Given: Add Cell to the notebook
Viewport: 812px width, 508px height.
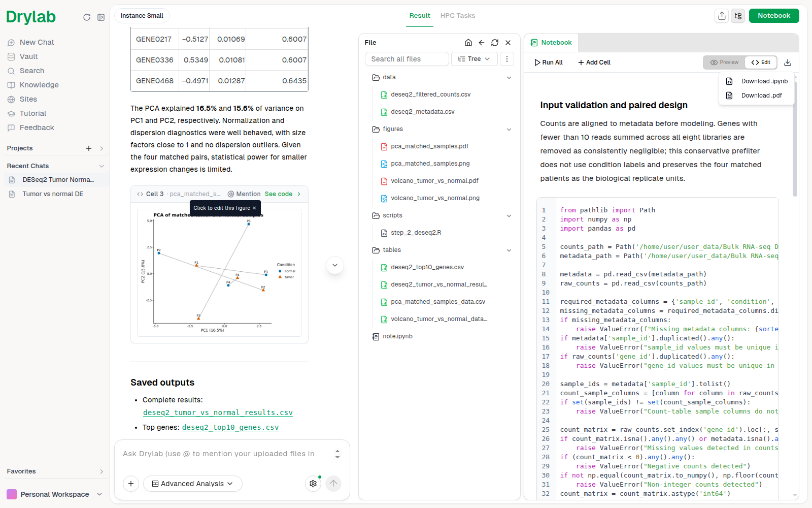Looking at the screenshot, I should click(x=594, y=62).
